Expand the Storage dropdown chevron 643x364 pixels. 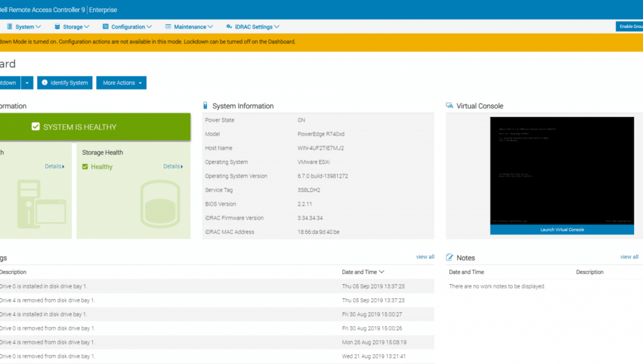click(86, 26)
